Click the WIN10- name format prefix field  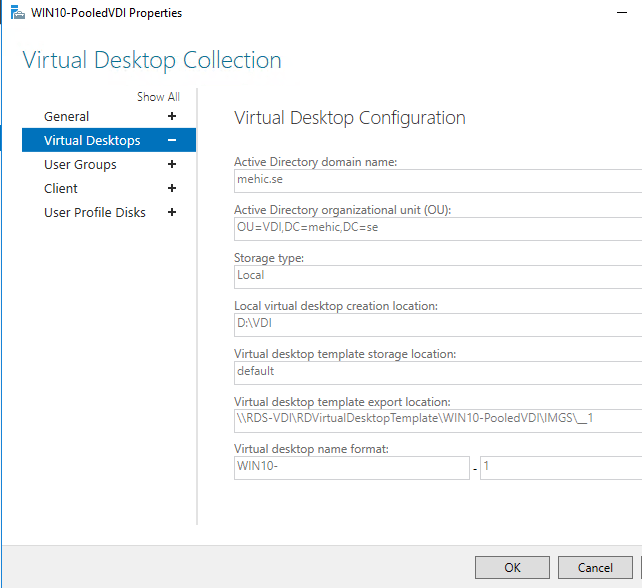pyautogui.click(x=350, y=467)
